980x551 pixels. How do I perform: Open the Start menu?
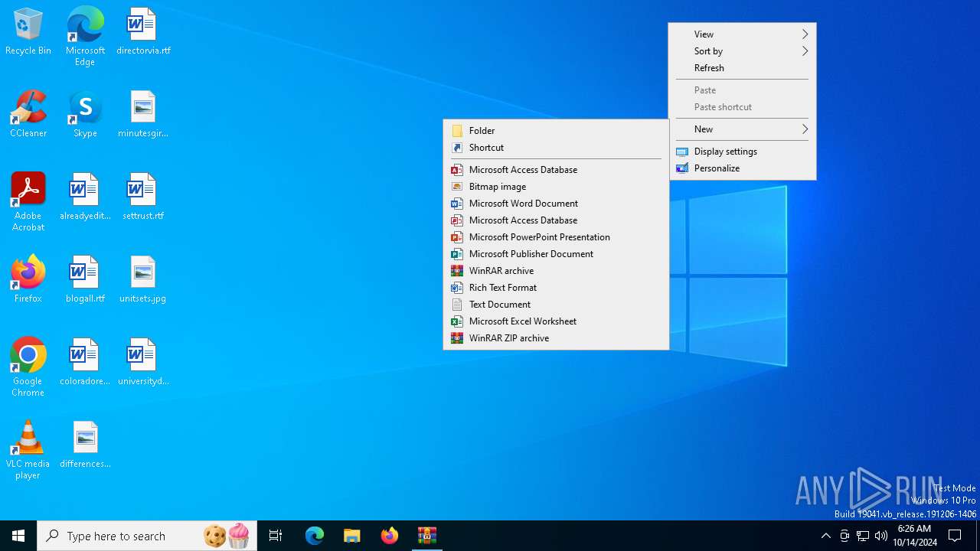pyautogui.click(x=18, y=536)
